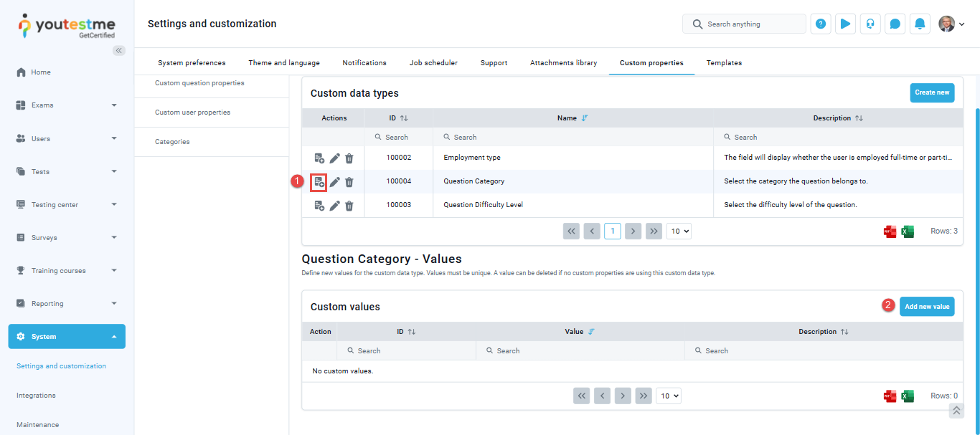Open the user profile dropdown
980x435 pixels.
point(952,24)
